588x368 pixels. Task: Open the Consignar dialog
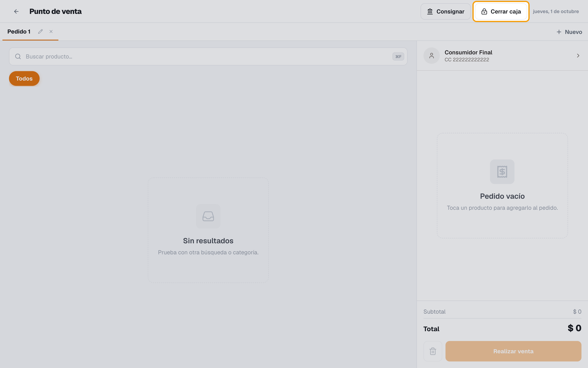click(446, 11)
